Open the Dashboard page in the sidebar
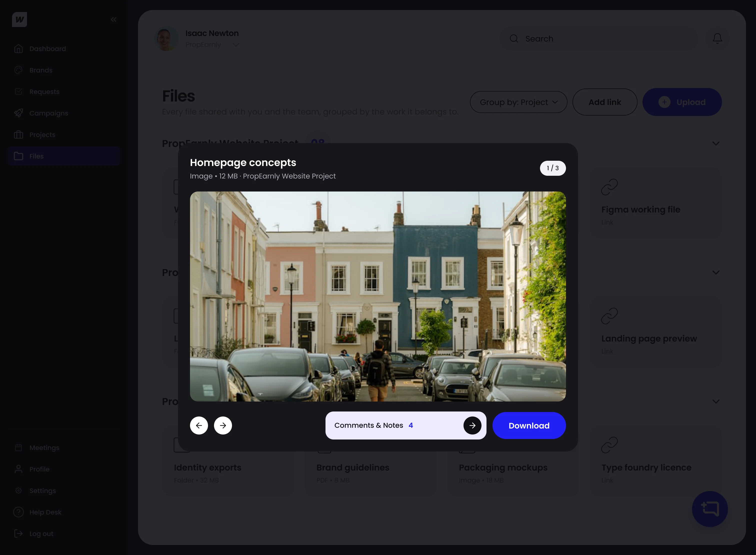The height and width of the screenshot is (555, 756). (64, 49)
